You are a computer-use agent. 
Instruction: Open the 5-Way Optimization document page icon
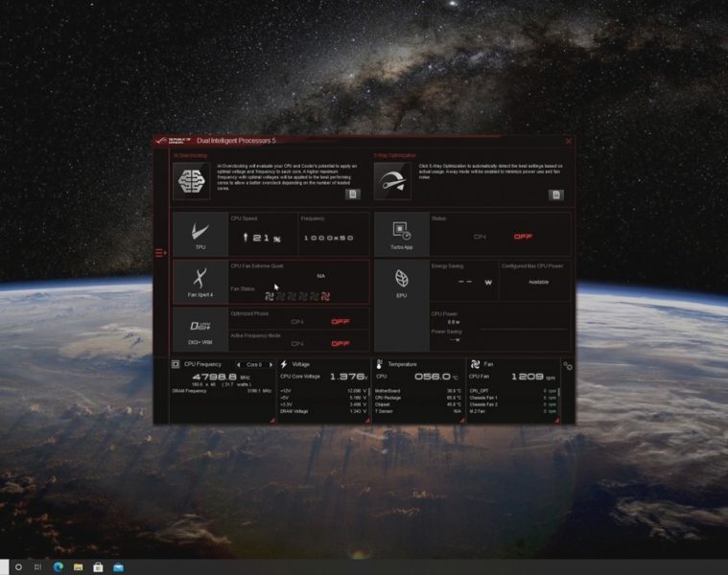point(556,195)
